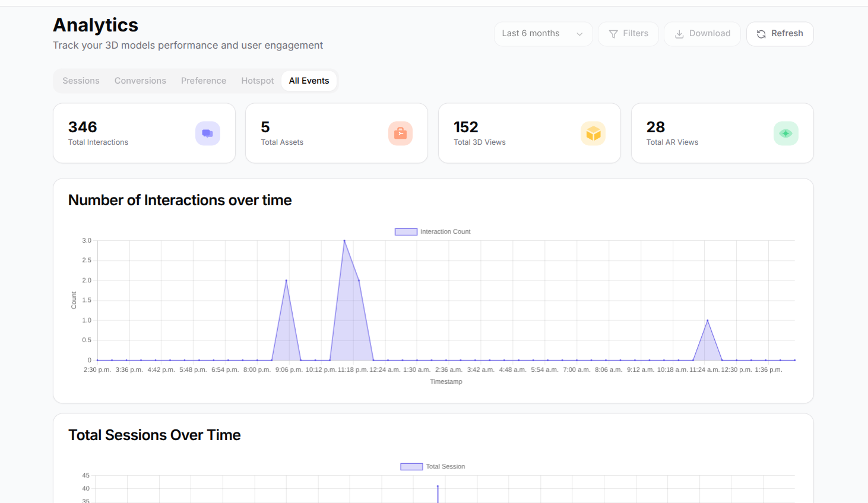
Task: Click the 28 Total AR Views value
Action: click(x=655, y=127)
